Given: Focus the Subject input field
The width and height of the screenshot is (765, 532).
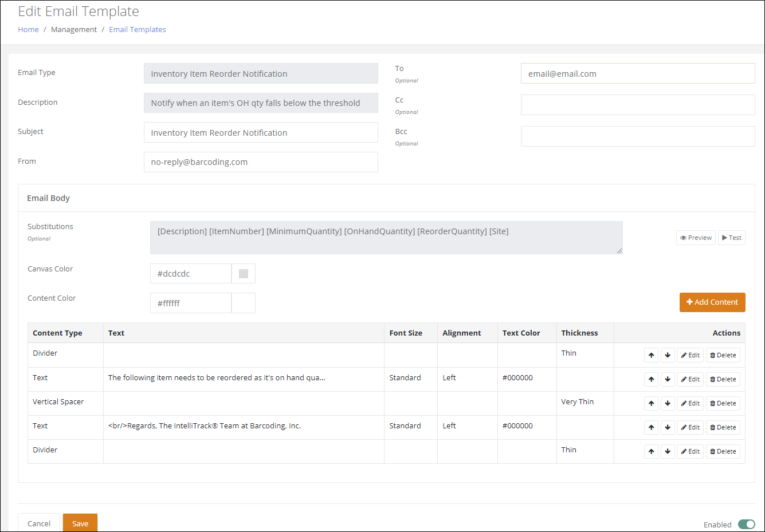Looking at the screenshot, I should pos(261,132).
